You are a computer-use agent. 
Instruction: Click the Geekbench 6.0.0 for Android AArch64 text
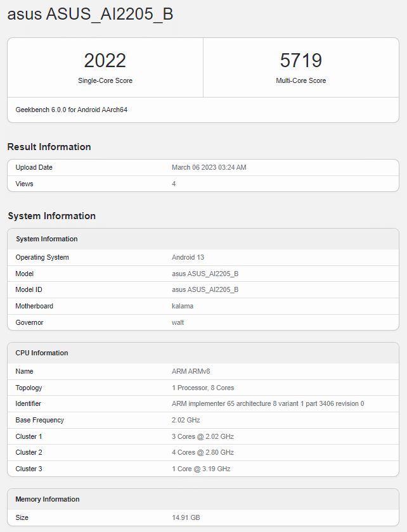click(x=72, y=110)
